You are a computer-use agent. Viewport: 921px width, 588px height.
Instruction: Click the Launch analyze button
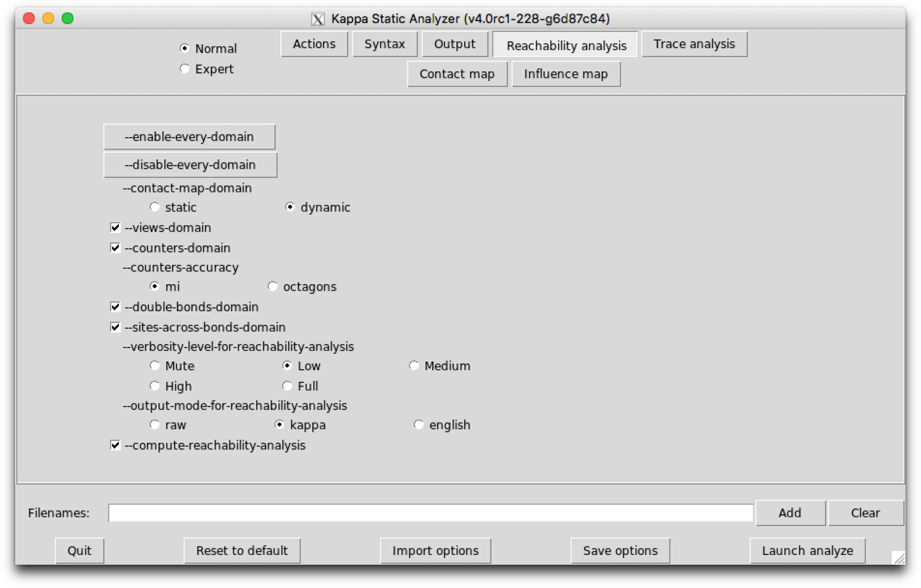pyautogui.click(x=808, y=551)
